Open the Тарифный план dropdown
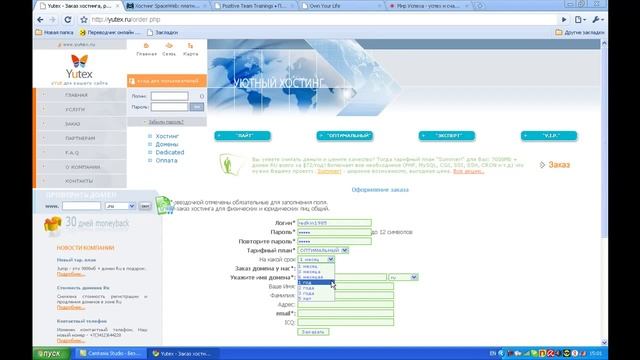Viewport: 640px width, 360px height. [323, 250]
